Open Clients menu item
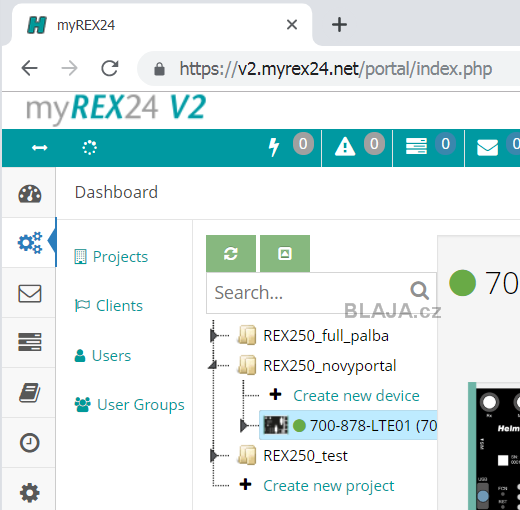Screen dimensions: 520x510 point(109,306)
